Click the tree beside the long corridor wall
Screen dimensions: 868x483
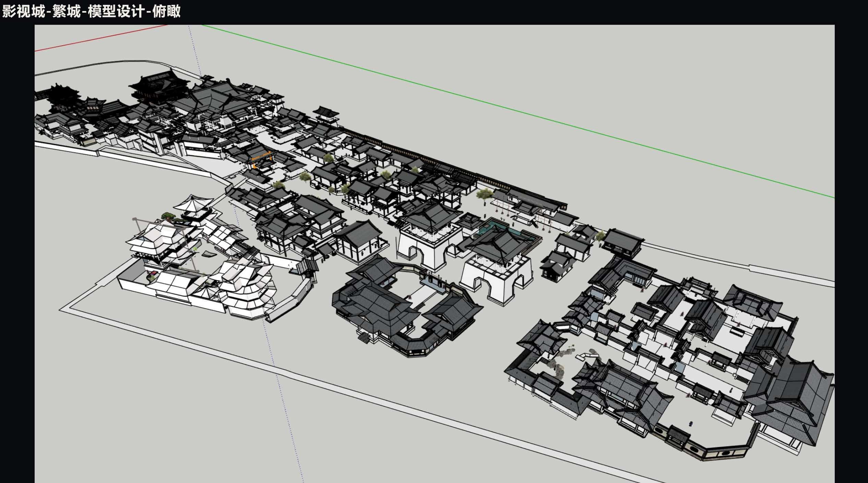coord(484,194)
